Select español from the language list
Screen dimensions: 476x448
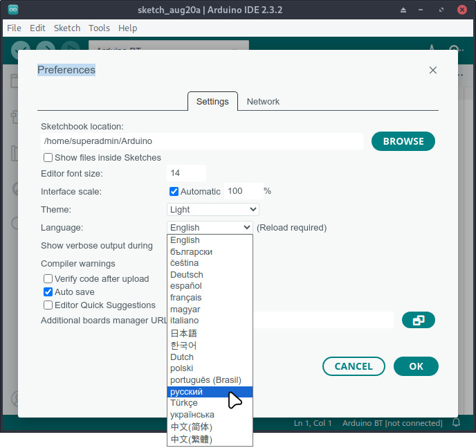(x=210, y=286)
